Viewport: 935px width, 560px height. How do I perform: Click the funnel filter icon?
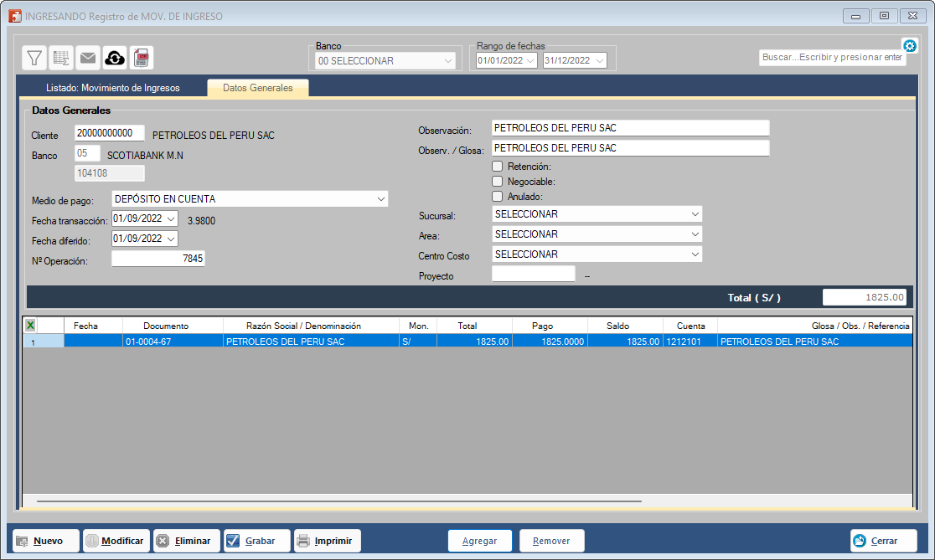click(34, 58)
